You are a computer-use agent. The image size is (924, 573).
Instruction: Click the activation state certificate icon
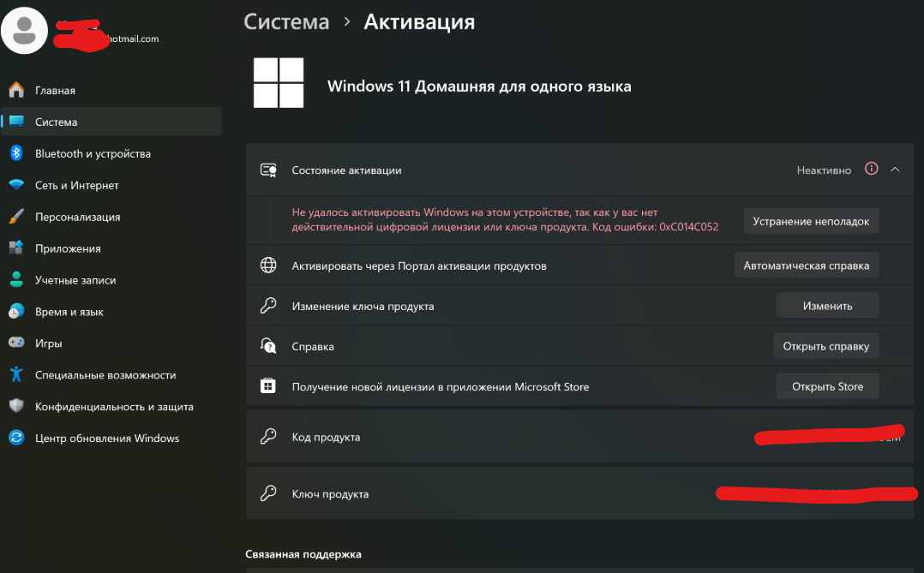click(x=269, y=170)
